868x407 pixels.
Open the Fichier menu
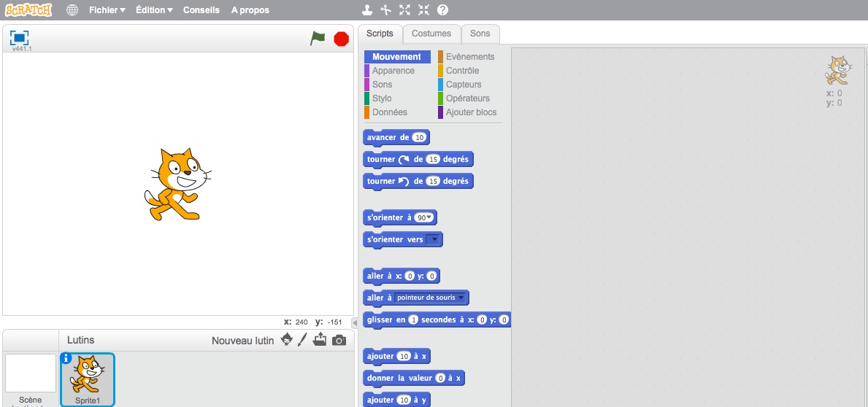click(x=107, y=10)
